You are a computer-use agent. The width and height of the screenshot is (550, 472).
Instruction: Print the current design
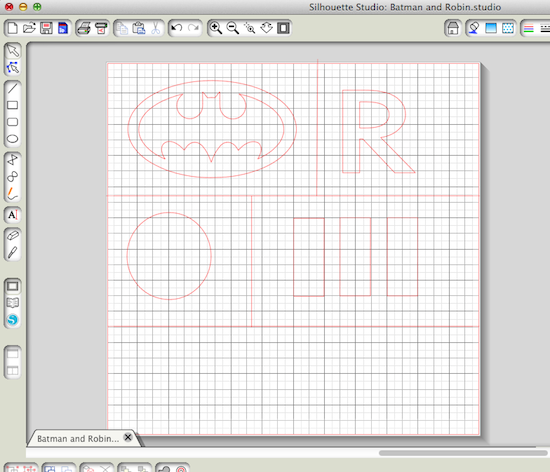click(84, 28)
